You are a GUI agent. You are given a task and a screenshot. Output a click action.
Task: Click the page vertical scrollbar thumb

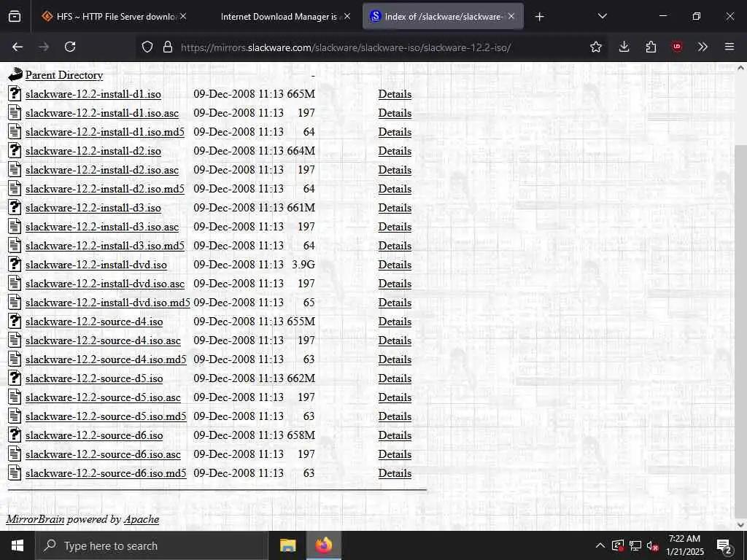click(x=740, y=333)
